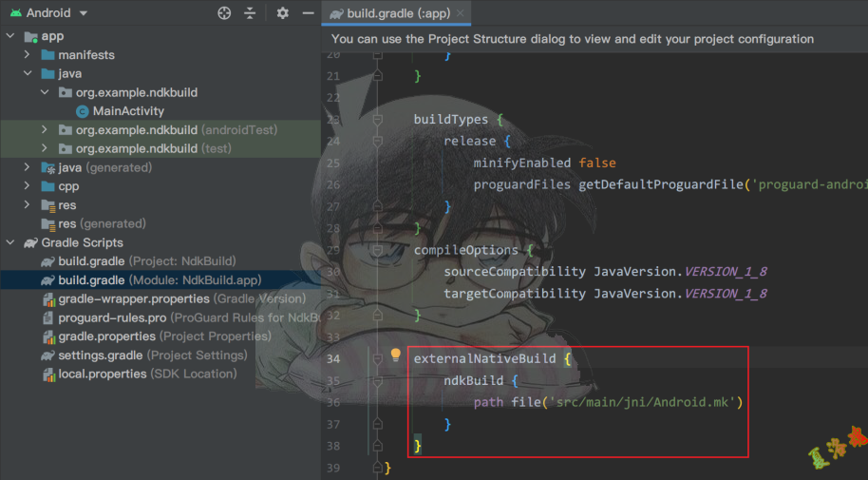Click the MainActivity class icon
Image resolution: width=868 pixels, height=480 pixels.
[82, 111]
